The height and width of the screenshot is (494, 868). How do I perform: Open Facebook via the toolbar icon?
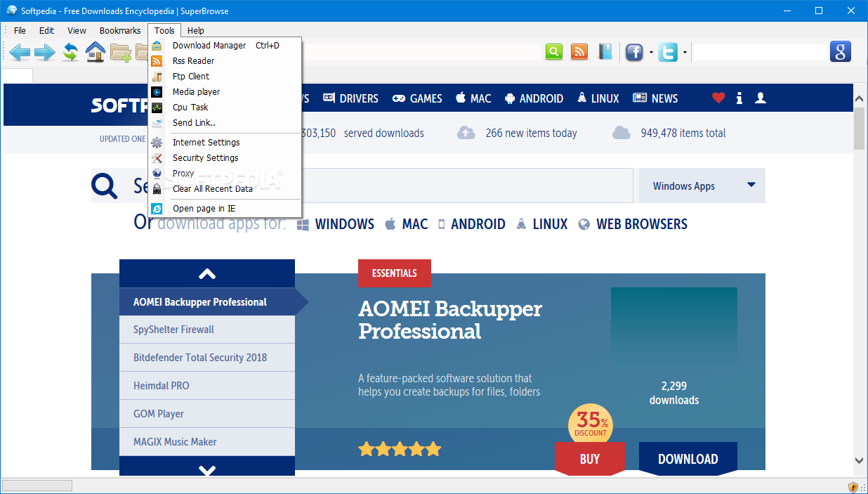point(635,52)
